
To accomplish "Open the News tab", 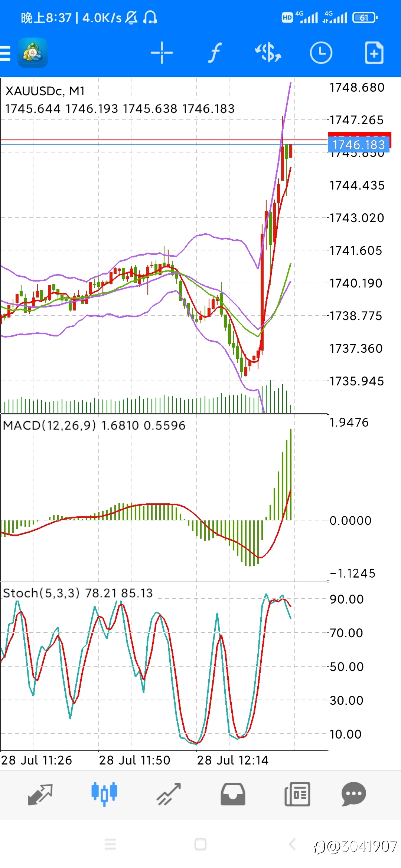I will pyautogui.click(x=297, y=794).
